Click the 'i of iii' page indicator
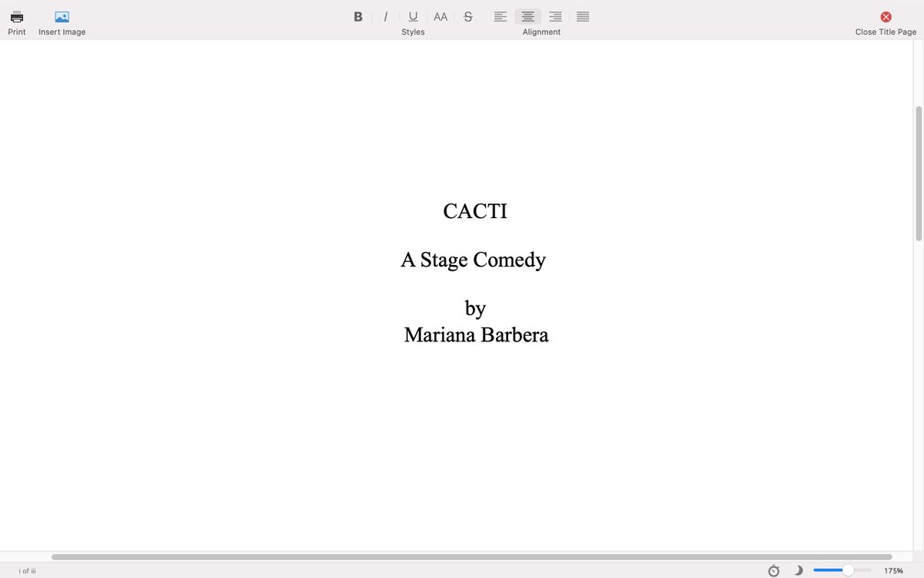The width and height of the screenshot is (924, 578). (25, 570)
